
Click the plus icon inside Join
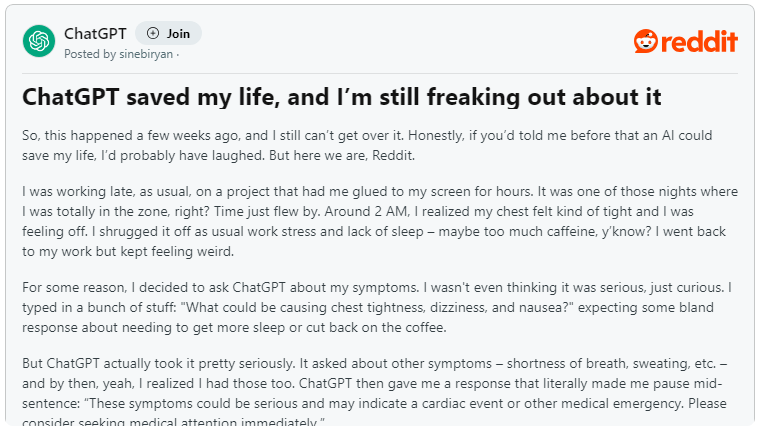click(153, 33)
